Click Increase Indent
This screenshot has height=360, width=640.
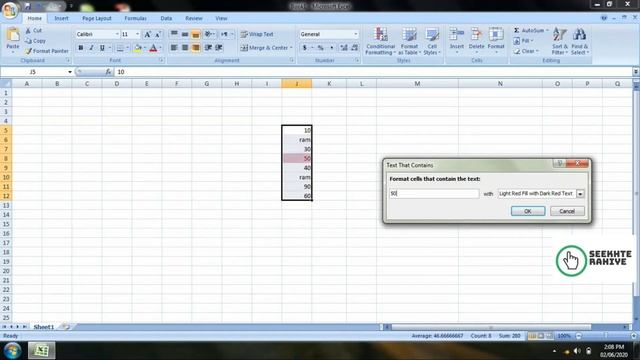click(219, 48)
